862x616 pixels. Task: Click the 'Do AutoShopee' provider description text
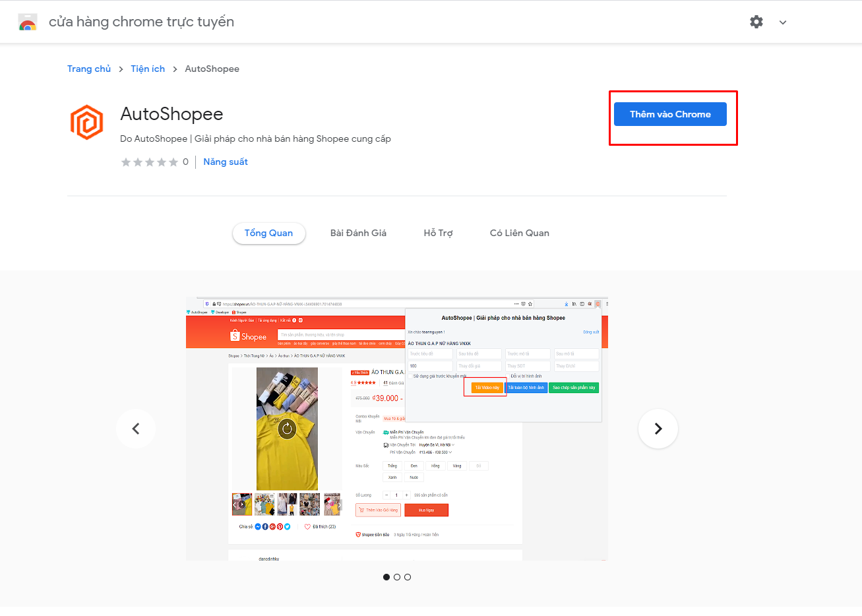pos(255,139)
